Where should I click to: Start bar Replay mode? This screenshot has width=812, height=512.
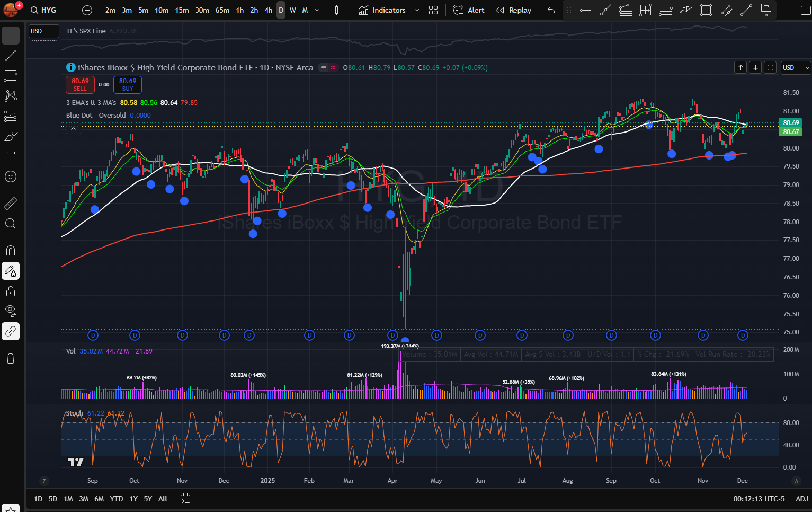[513, 10]
